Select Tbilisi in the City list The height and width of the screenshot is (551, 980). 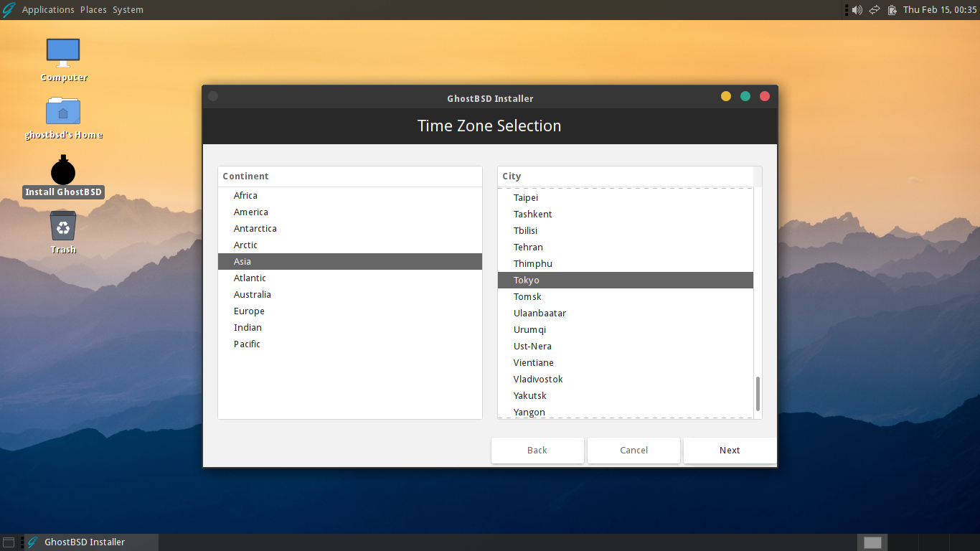[626, 231]
